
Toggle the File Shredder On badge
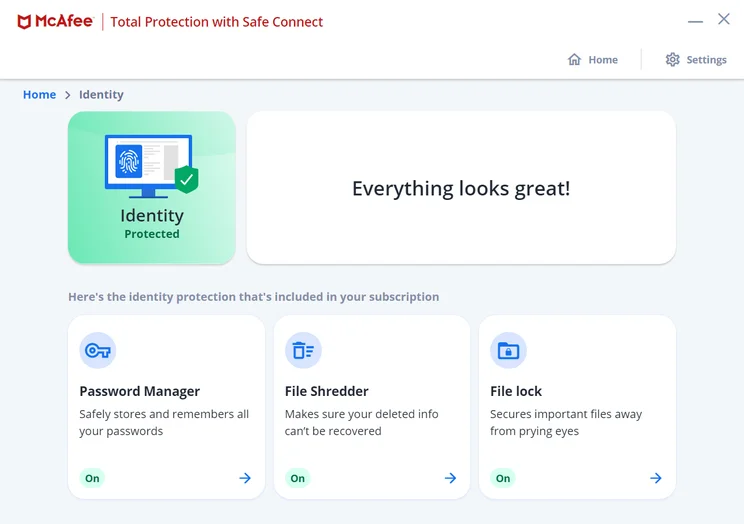tap(298, 478)
